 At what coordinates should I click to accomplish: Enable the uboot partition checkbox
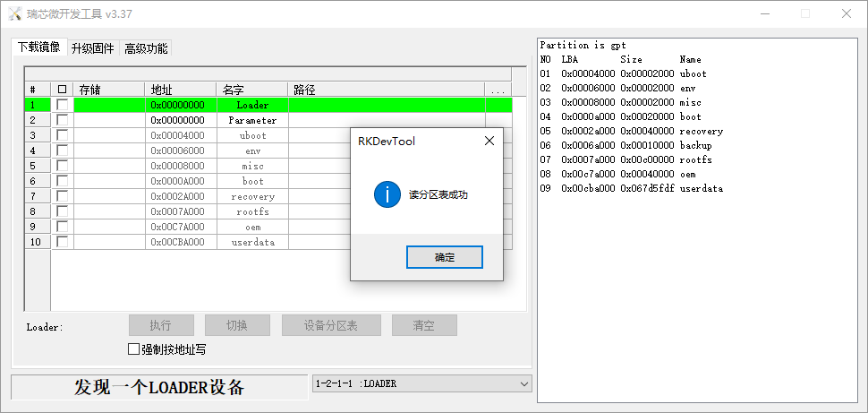pos(62,135)
